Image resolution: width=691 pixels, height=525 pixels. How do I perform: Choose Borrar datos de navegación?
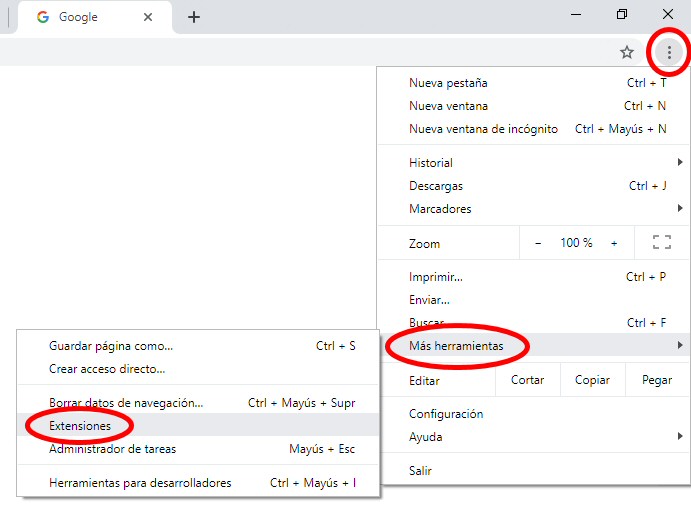click(126, 403)
